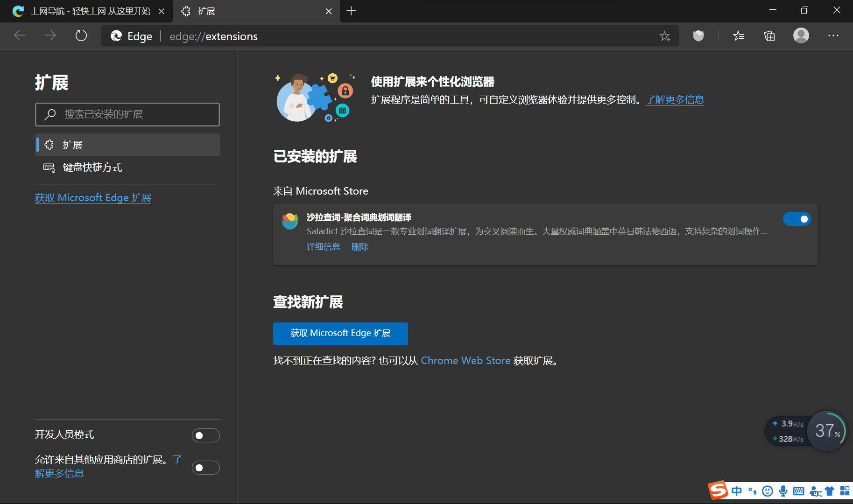Click the magnifier icon in search box

click(50, 114)
